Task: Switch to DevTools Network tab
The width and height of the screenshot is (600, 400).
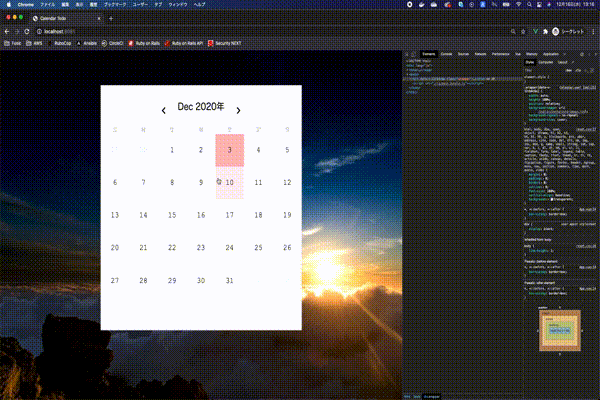Action: click(480, 54)
